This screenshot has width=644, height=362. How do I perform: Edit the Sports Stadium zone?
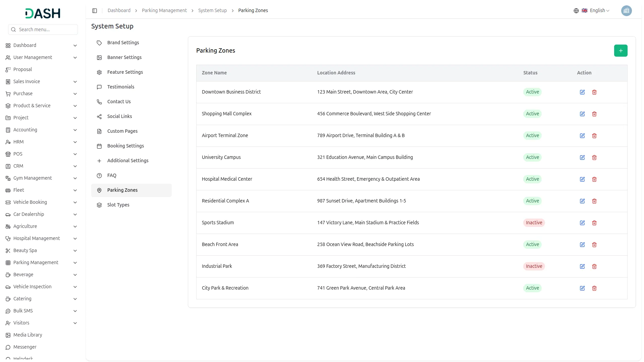[582, 223]
